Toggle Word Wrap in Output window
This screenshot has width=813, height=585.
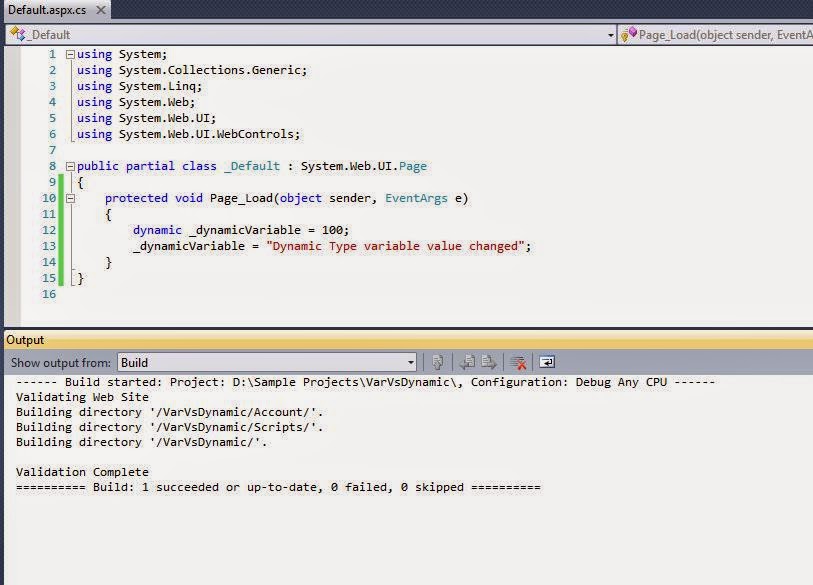[547, 362]
